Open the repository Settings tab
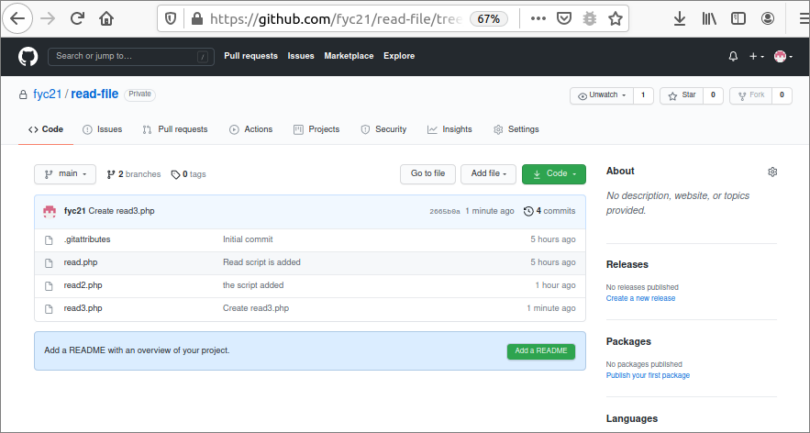810x433 pixels. (x=516, y=129)
